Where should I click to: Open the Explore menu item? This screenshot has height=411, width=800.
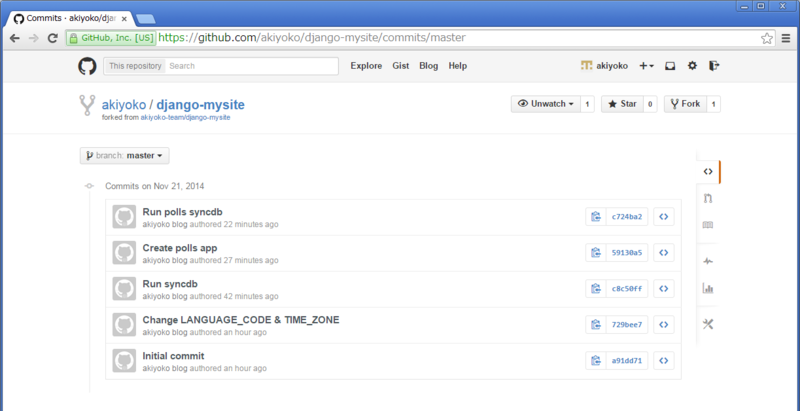click(x=366, y=66)
